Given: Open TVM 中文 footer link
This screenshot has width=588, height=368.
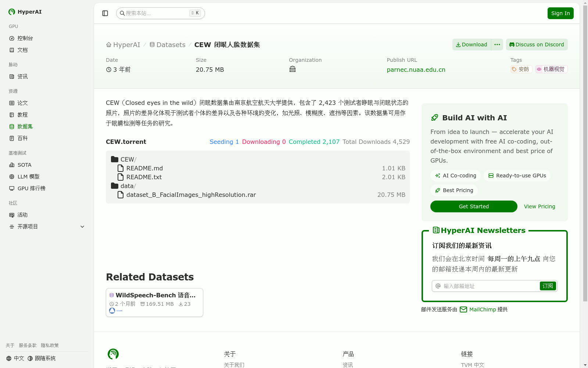Looking at the screenshot, I should click(x=473, y=365).
